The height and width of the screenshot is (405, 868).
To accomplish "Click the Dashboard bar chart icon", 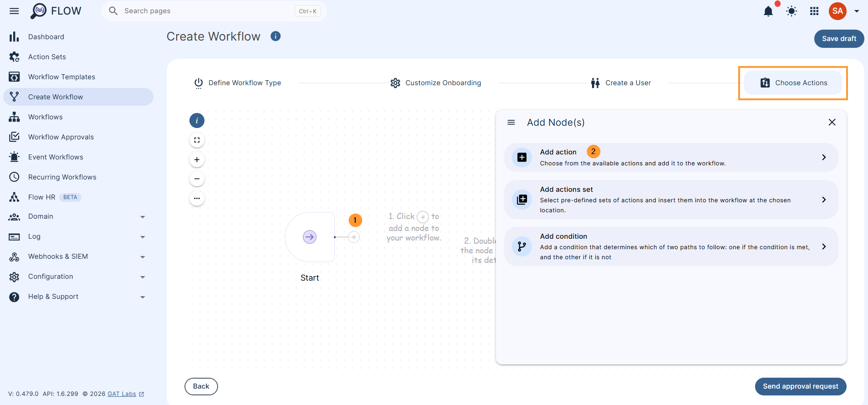I will tap(14, 37).
